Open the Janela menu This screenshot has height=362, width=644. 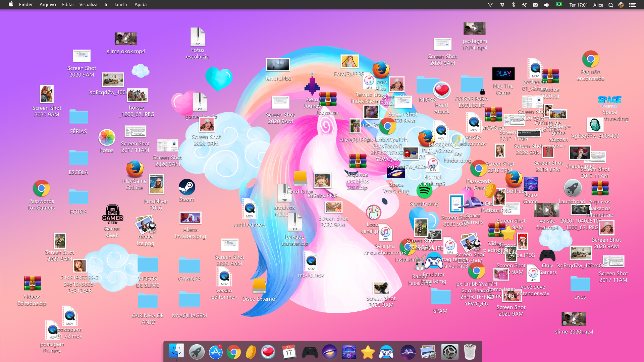120,5
